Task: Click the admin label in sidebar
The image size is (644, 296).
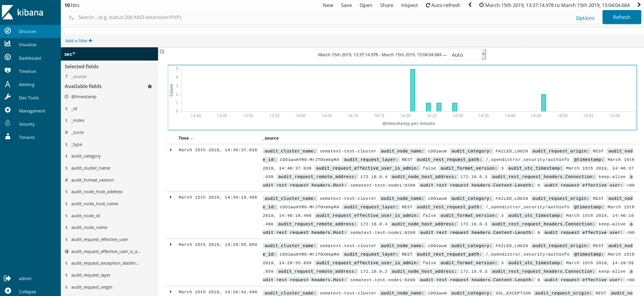Action: pyautogui.click(x=25, y=279)
